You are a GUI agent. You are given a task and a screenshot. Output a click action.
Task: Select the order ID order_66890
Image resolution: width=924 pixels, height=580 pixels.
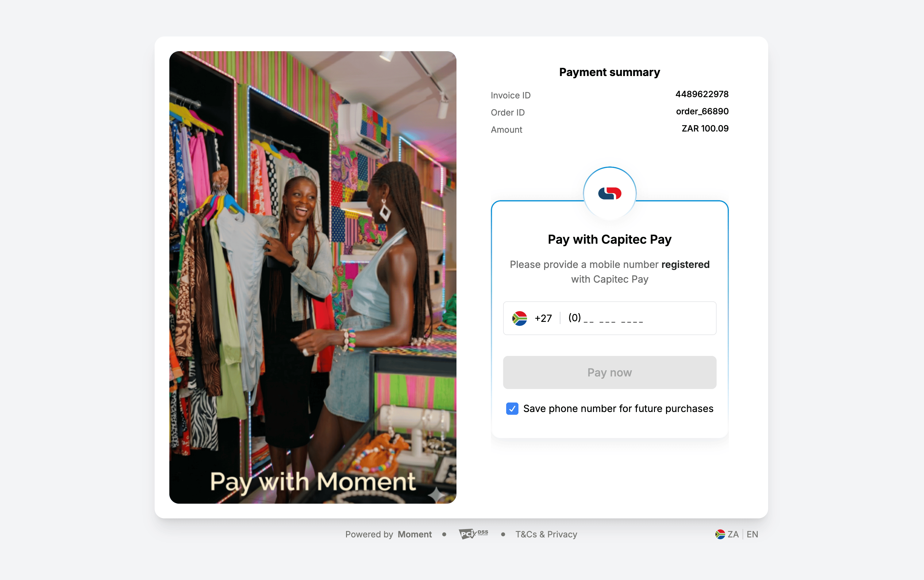pos(702,112)
